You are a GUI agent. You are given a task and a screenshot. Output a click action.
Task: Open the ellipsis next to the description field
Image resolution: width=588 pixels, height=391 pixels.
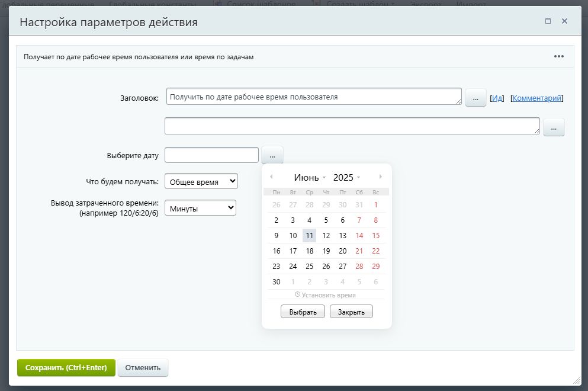(x=553, y=127)
